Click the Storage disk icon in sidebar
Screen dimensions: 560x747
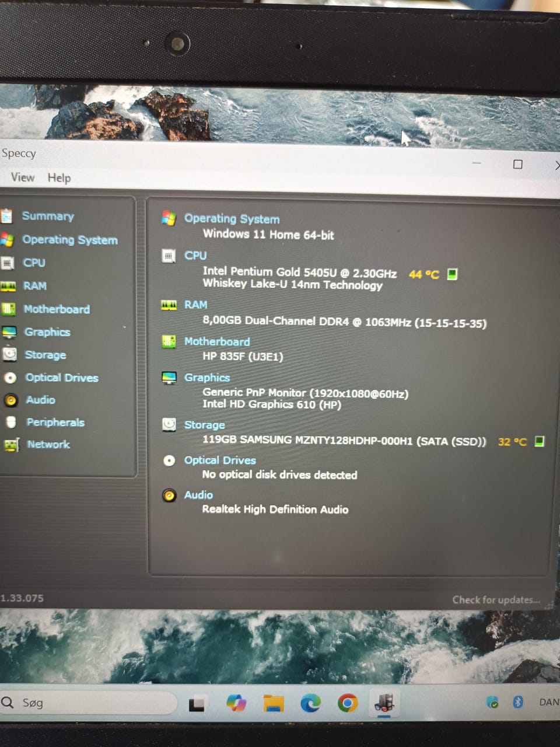click(x=10, y=354)
